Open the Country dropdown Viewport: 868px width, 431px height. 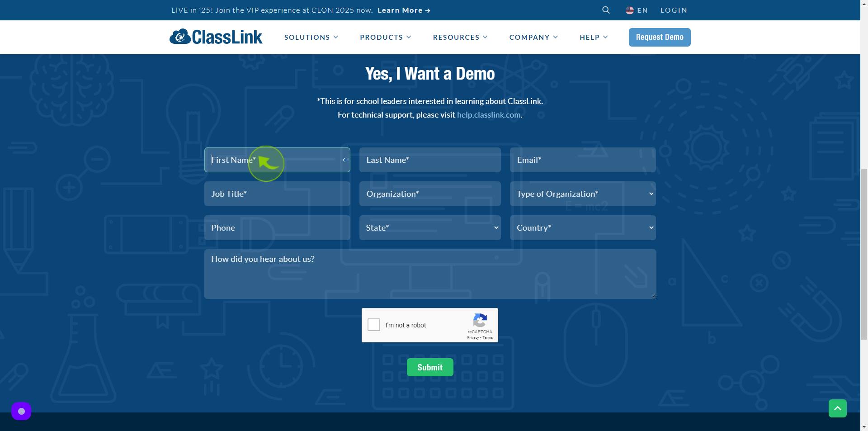pos(583,227)
